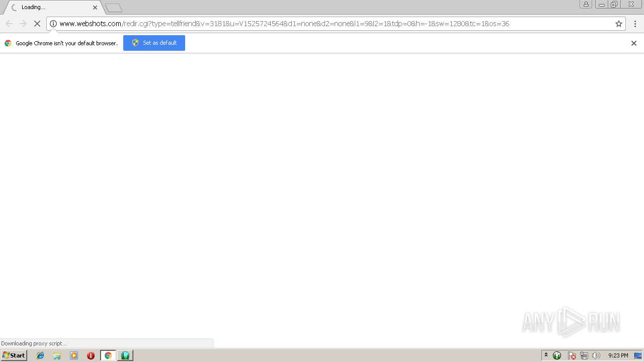Click the green tray icon

(557, 355)
